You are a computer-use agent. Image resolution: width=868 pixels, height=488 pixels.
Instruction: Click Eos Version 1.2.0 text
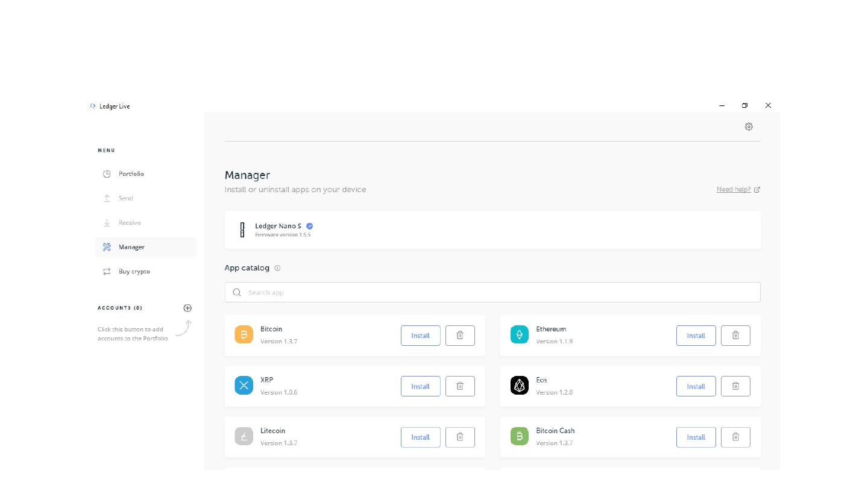[x=554, y=392]
